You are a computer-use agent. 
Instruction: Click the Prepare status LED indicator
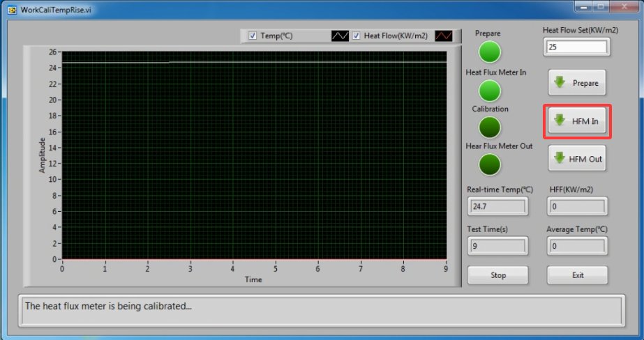click(490, 52)
